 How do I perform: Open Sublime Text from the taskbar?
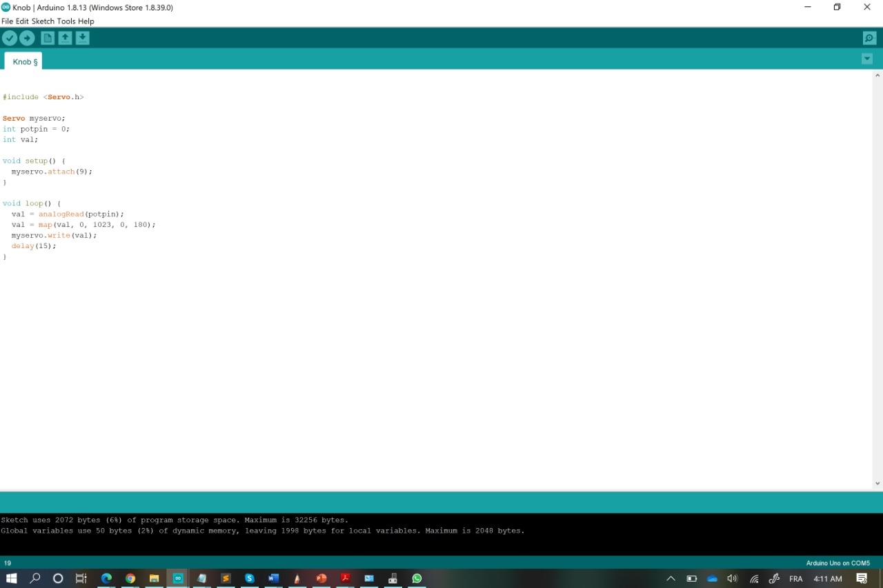(x=226, y=578)
